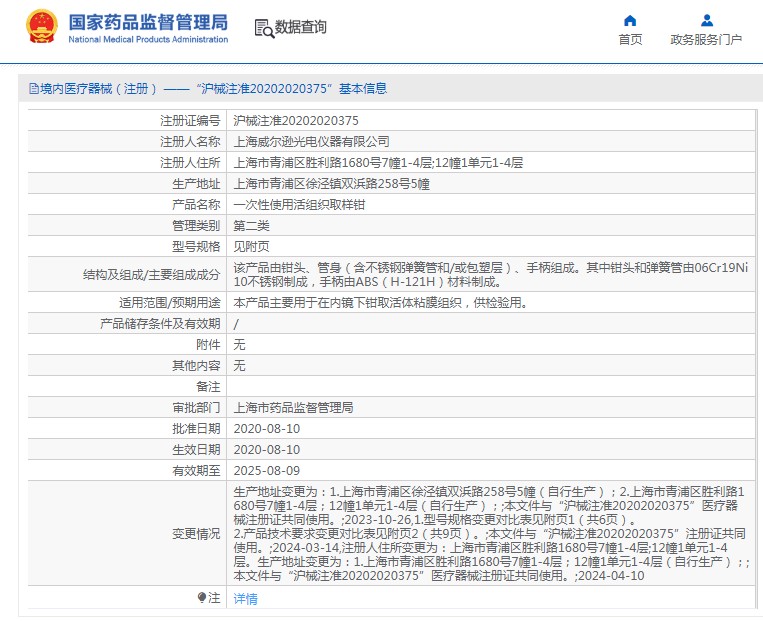Open the 首页 navigation item
Image resolution: width=763 pixels, height=621 pixels.
[630, 40]
